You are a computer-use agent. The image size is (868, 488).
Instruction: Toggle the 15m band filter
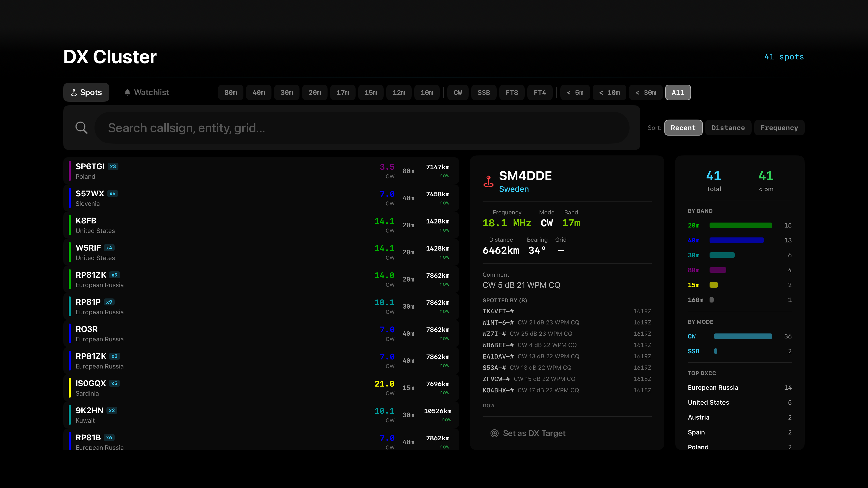tap(371, 93)
